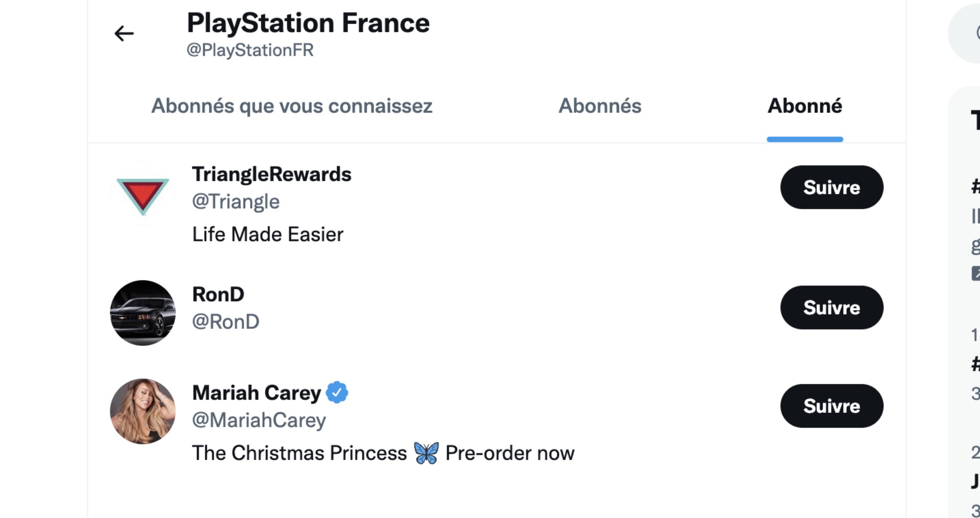Open the RonD display name link
This screenshot has height=518, width=980.
click(x=218, y=294)
